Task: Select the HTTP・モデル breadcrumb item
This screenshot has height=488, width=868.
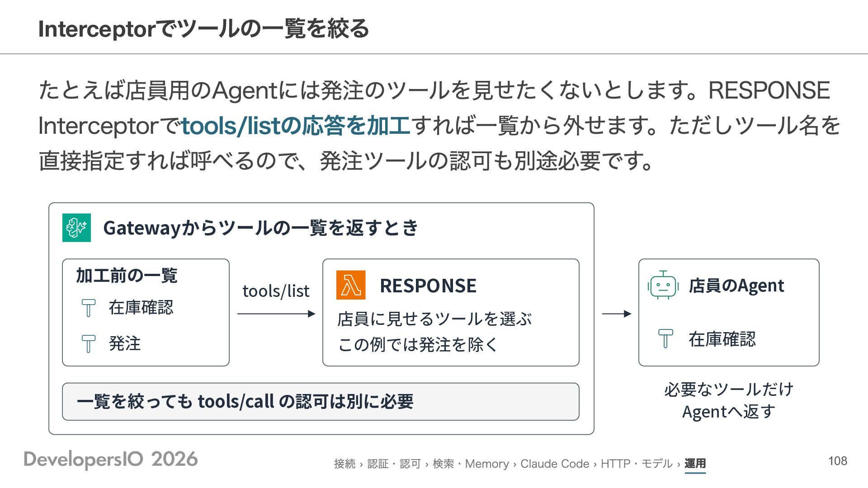Action: click(x=637, y=464)
